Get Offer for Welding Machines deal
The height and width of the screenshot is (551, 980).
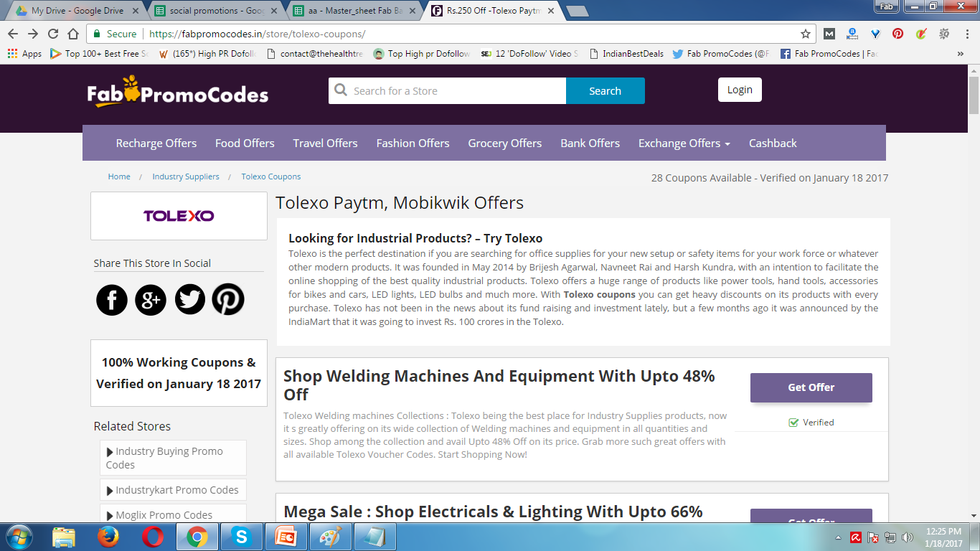[811, 387]
